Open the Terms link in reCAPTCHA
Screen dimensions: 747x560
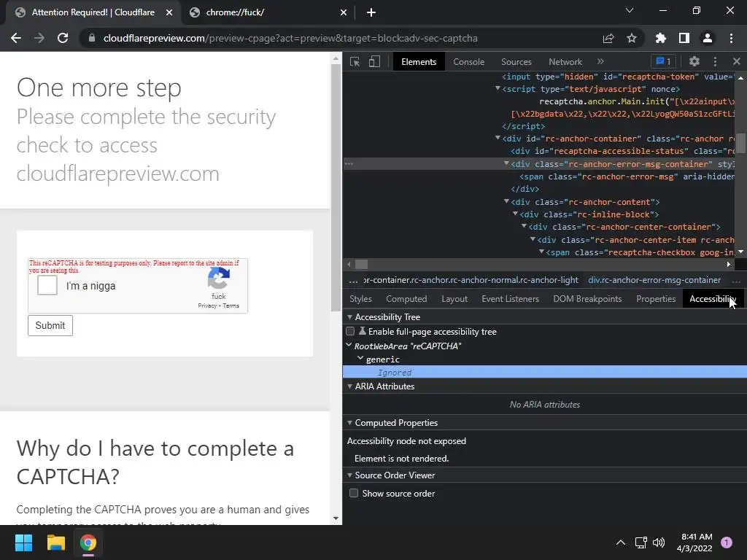[231, 306]
